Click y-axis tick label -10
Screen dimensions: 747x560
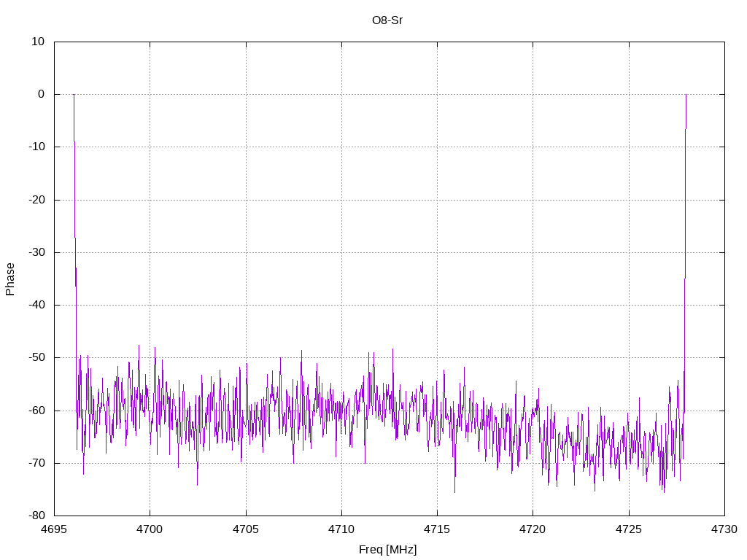coord(36,147)
